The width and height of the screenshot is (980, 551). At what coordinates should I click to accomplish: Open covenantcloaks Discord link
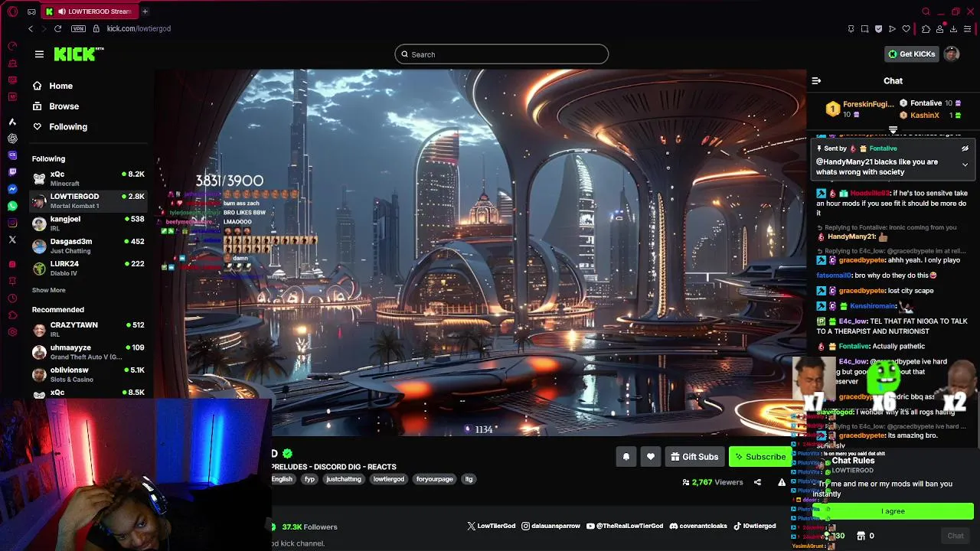click(x=698, y=527)
